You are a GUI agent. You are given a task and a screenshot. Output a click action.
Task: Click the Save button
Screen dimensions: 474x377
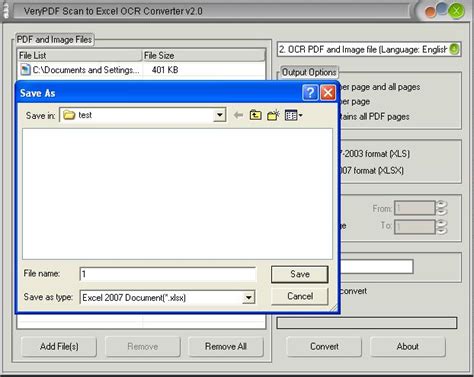point(300,274)
